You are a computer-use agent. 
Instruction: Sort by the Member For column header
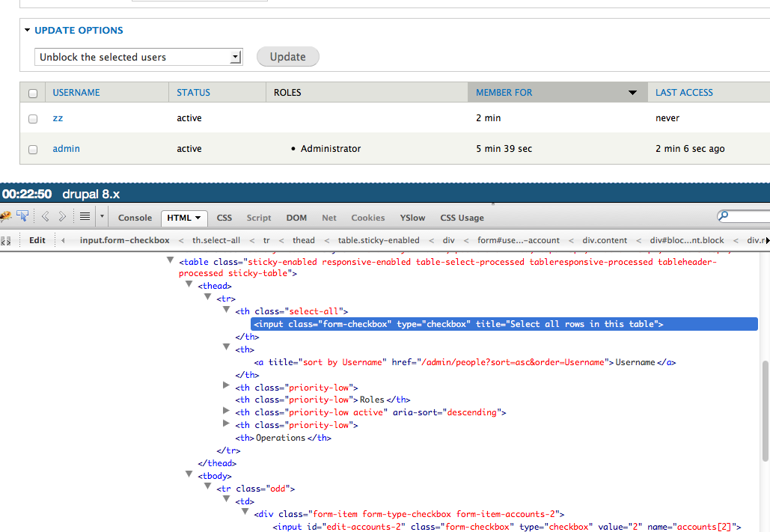click(504, 92)
